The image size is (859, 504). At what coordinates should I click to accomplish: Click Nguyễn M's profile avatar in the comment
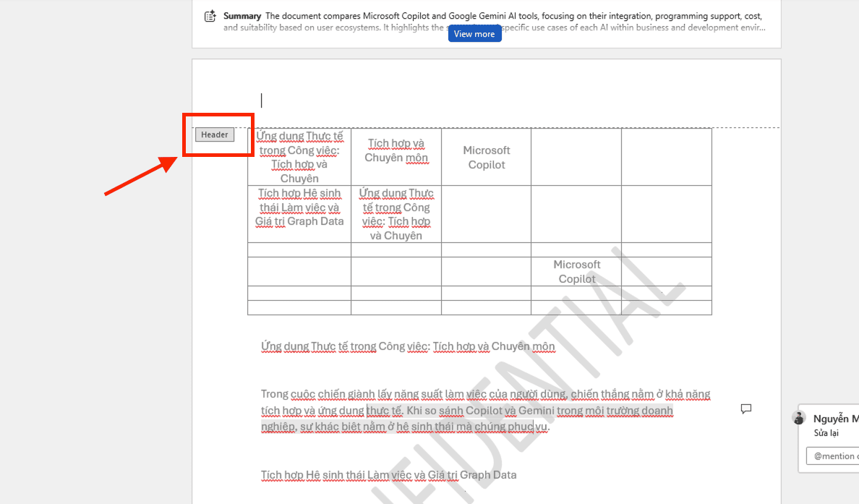tap(799, 417)
